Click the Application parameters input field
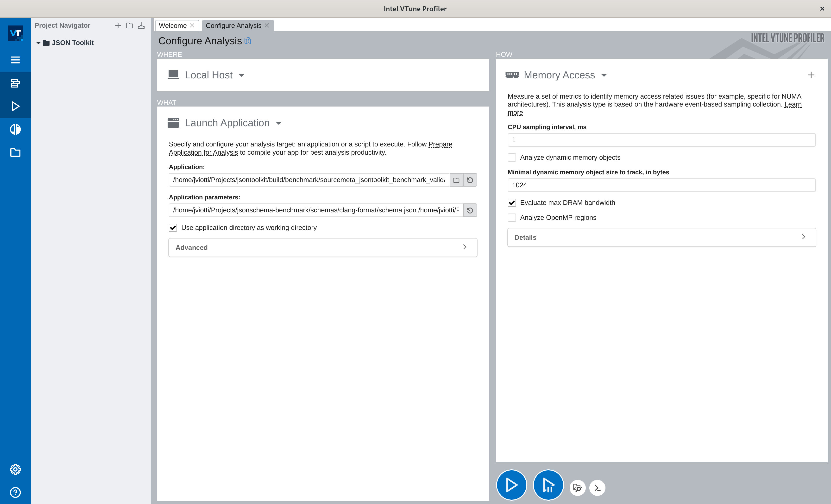This screenshot has height=504, width=831. point(316,210)
